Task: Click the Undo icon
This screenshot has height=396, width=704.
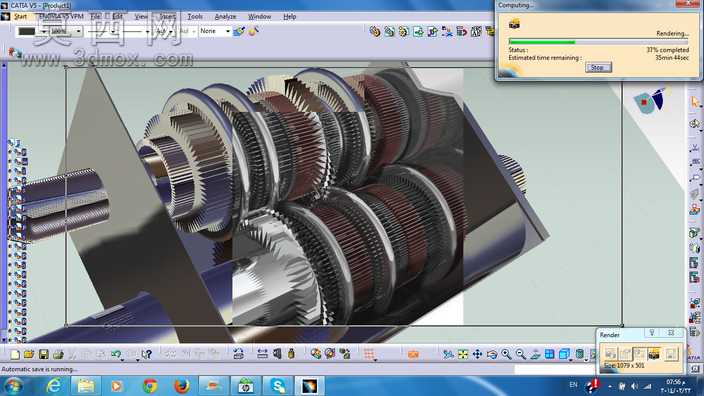Action: (116, 354)
